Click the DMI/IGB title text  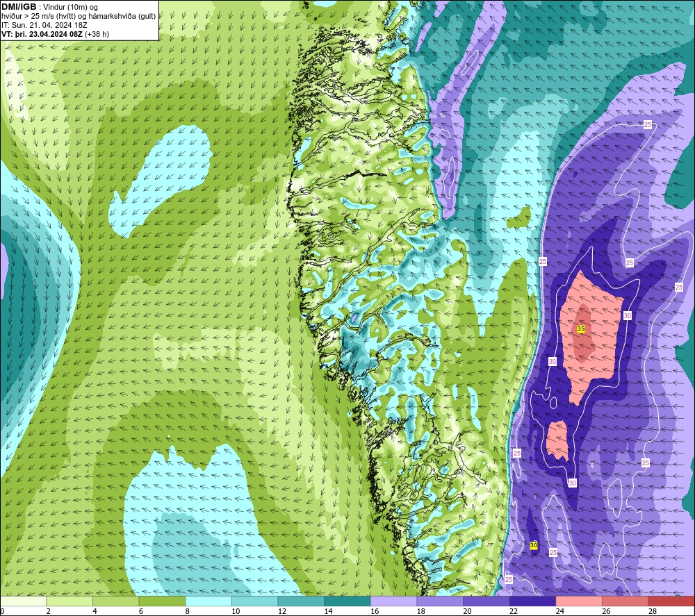click(x=19, y=7)
